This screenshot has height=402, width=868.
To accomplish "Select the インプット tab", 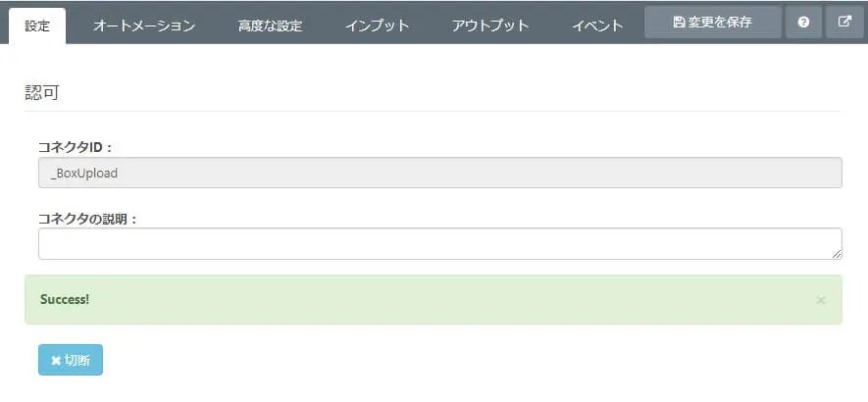I will point(378,25).
